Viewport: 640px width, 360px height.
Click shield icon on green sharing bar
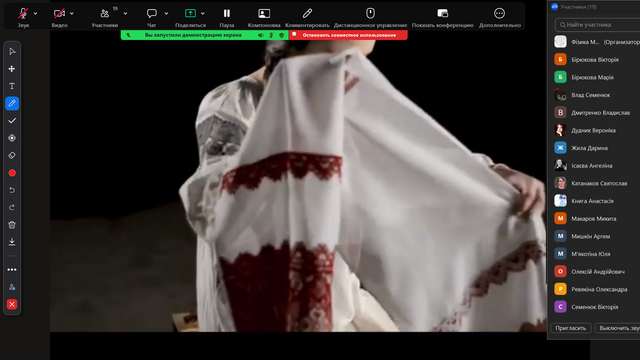coord(282,35)
